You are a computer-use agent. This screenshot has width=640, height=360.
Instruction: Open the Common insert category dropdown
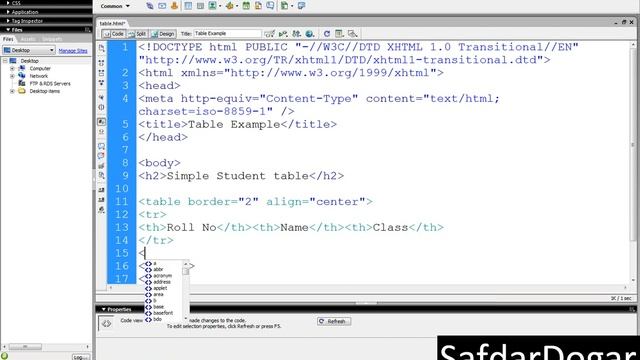coord(115,6)
